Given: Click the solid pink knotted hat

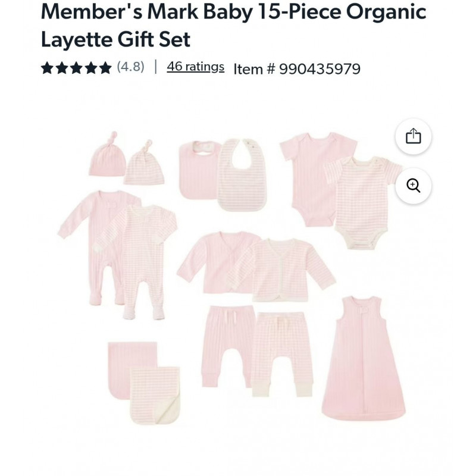Looking at the screenshot, I should coord(107,154).
